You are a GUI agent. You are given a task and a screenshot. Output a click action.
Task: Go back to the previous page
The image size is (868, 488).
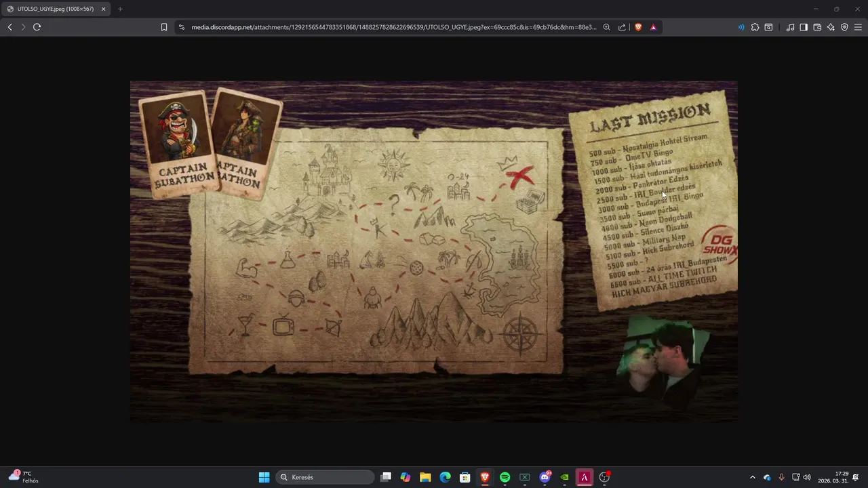(x=9, y=27)
